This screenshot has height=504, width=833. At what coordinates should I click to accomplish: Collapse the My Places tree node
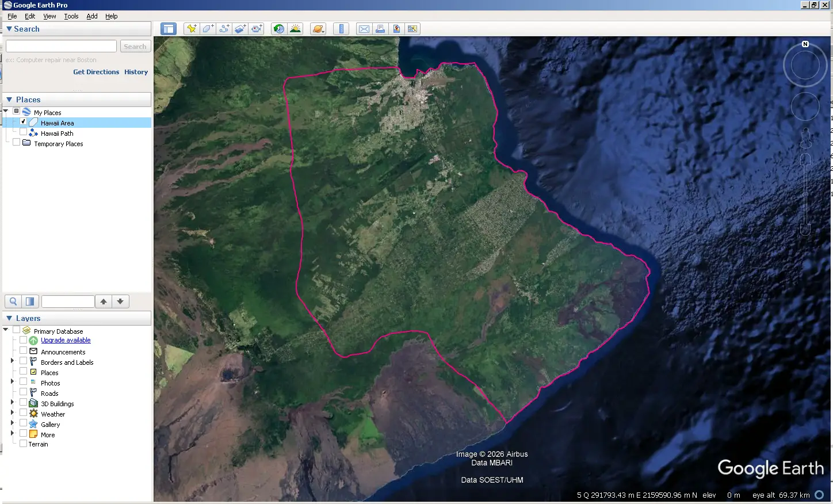(x=6, y=111)
